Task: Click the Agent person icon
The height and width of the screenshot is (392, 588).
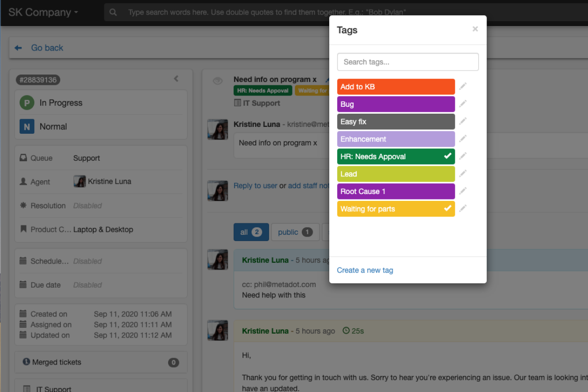Action: tap(23, 182)
